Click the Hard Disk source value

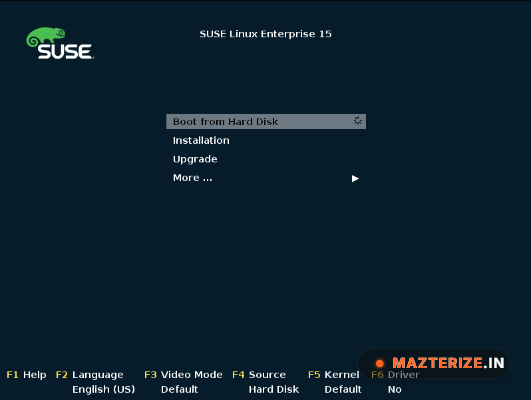pyautogui.click(x=274, y=390)
